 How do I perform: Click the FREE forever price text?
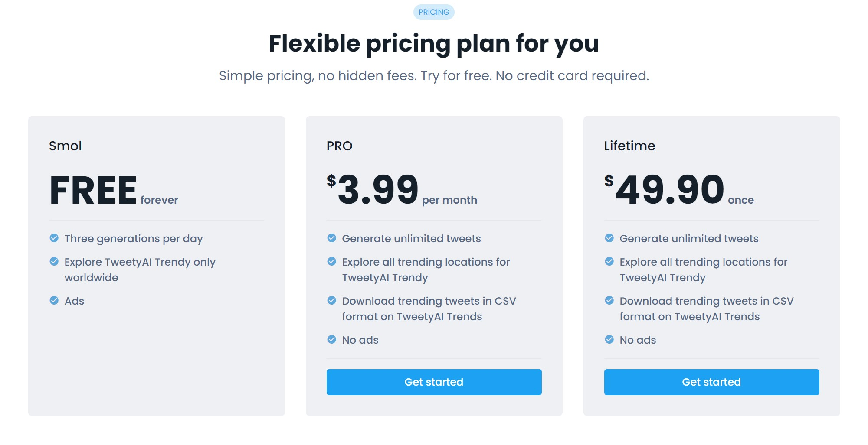[x=114, y=190]
